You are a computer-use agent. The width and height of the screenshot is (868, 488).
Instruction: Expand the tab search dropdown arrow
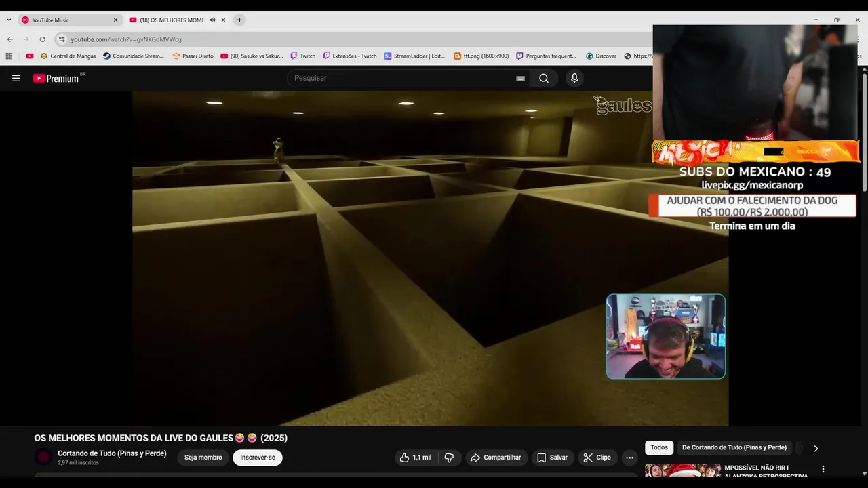click(x=9, y=20)
